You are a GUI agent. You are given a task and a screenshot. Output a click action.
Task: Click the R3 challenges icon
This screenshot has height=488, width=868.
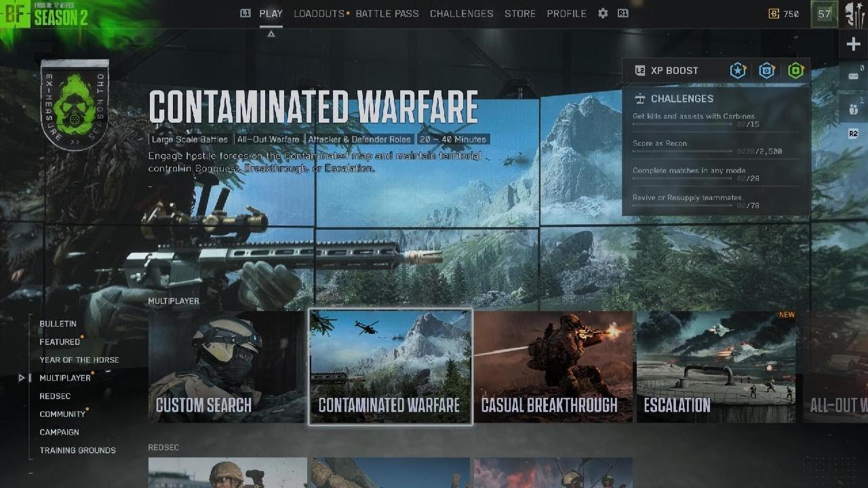(639, 99)
